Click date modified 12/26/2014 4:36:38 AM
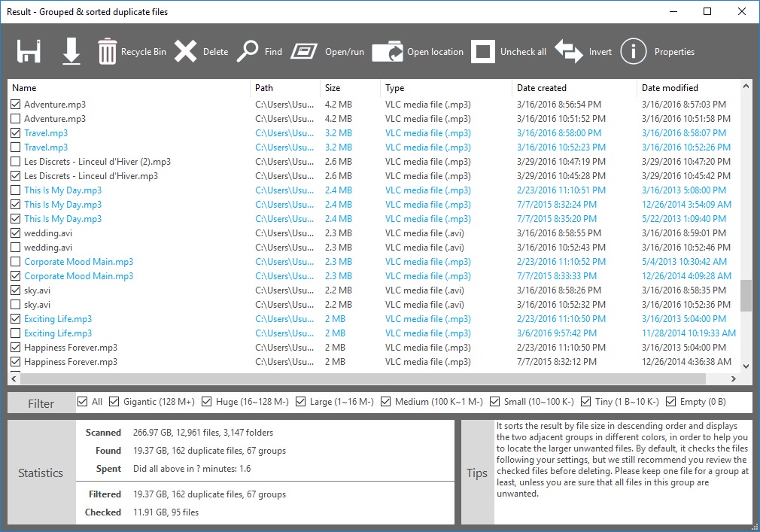 pos(687,362)
